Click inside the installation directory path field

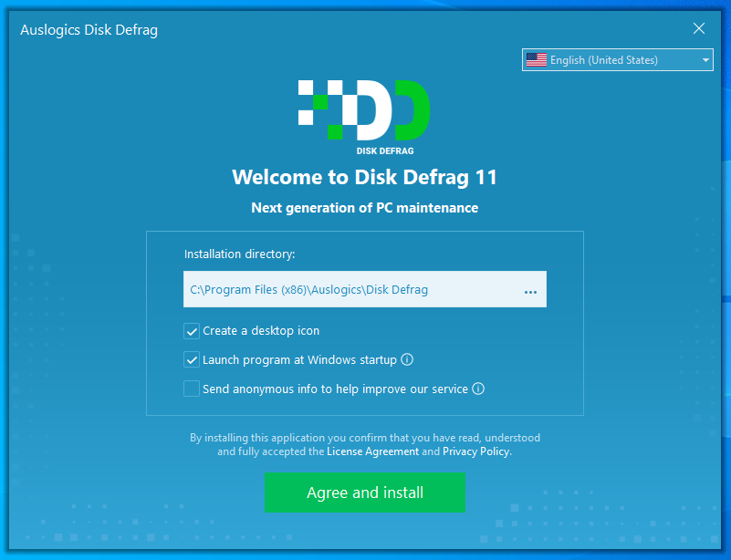pos(347,290)
